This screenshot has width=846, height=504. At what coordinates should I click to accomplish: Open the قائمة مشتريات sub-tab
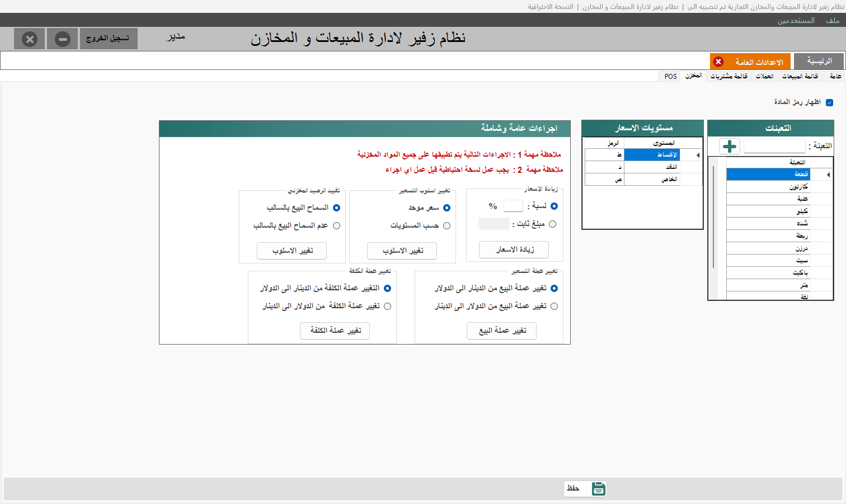tap(729, 76)
